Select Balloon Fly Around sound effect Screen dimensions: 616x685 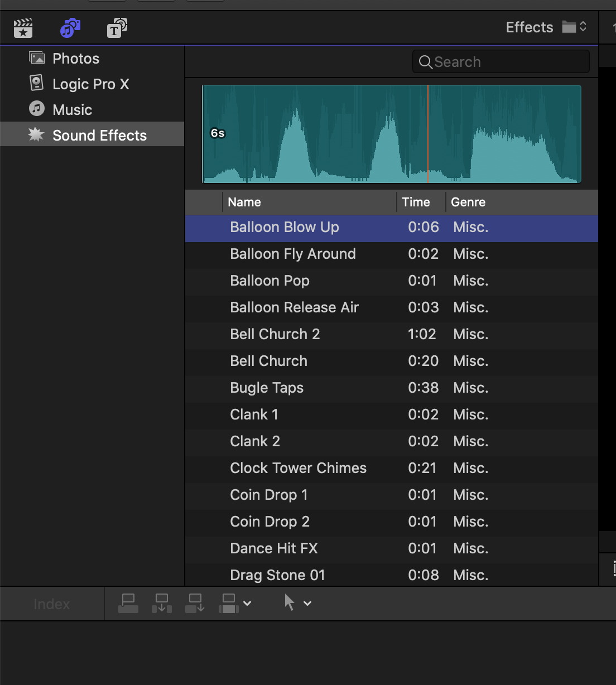(392, 254)
